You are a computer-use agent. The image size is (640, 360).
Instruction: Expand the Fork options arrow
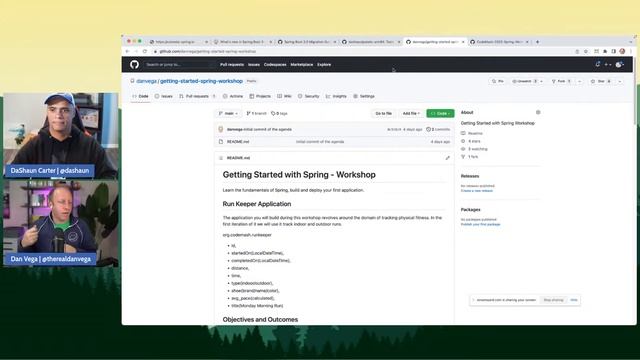(x=579, y=81)
